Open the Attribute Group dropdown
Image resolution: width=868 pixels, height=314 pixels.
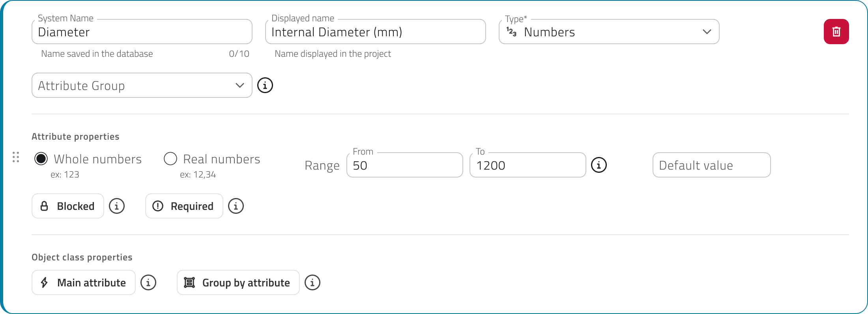142,85
